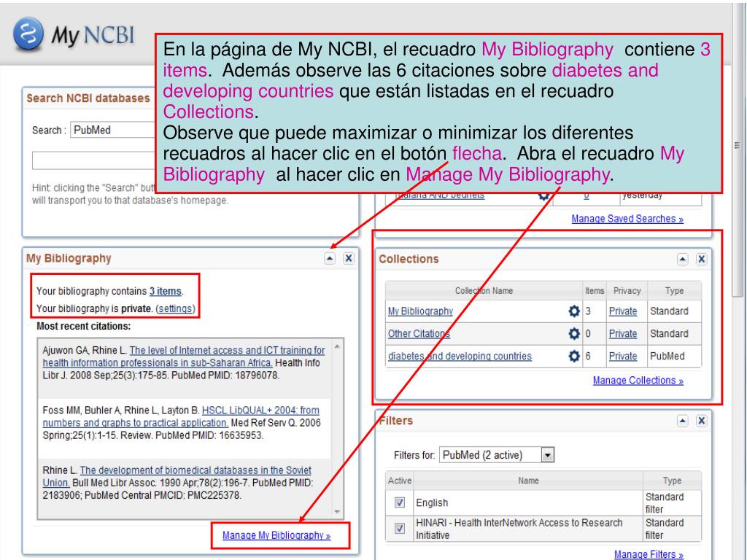The image size is (747, 560).
Task: Click the Name column header in Filters
Action: (528, 481)
